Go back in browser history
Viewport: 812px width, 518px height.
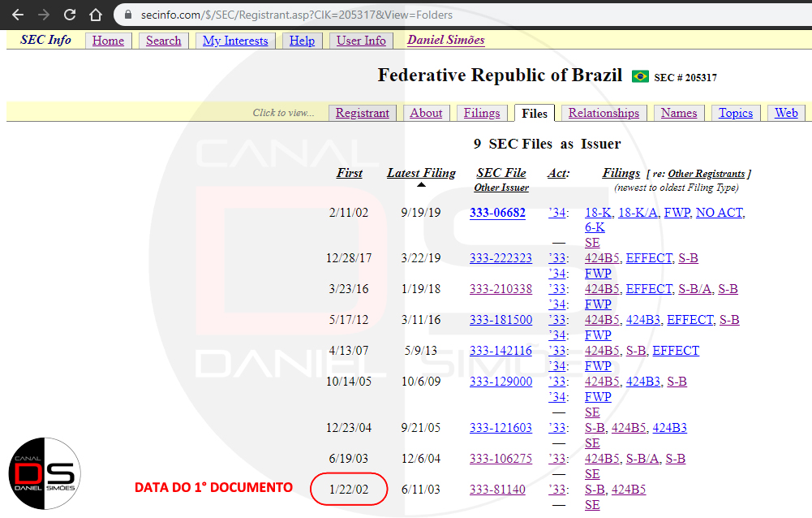click(18, 15)
